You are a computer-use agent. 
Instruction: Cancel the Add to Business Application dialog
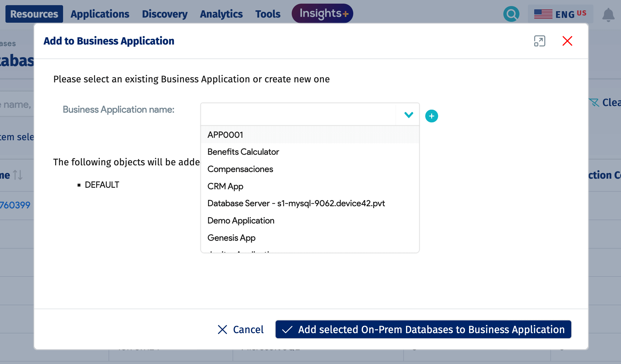[x=240, y=329]
